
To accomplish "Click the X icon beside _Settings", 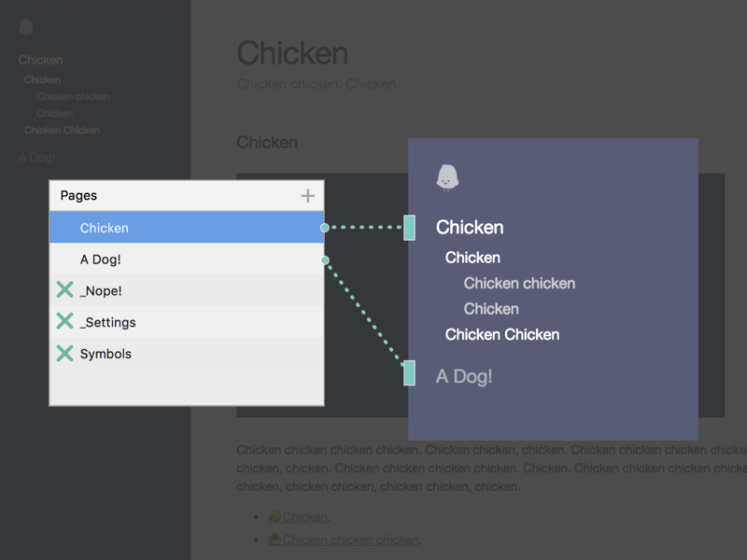I will 64,321.
